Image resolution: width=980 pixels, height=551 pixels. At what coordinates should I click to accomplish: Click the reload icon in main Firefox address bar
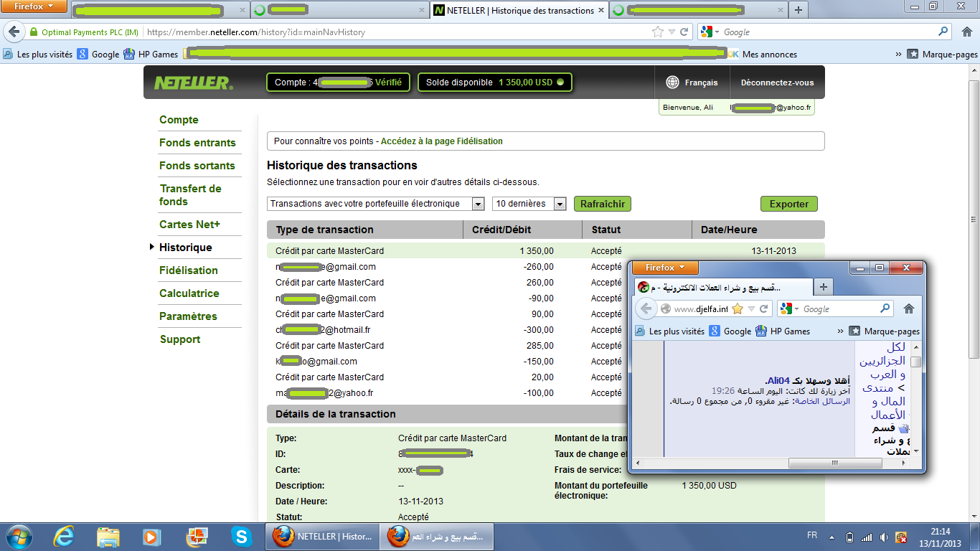[x=684, y=32]
